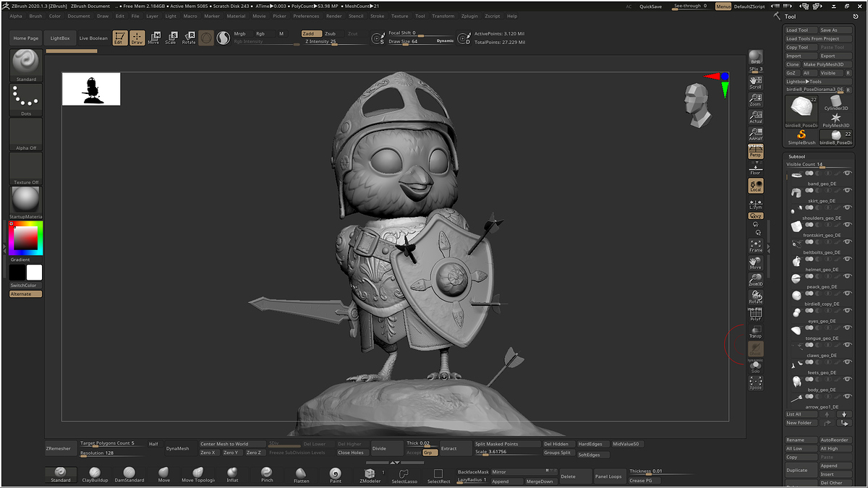Click the Cylinder3D tool icon
Viewport: 868px width, 488px height.
point(836,102)
